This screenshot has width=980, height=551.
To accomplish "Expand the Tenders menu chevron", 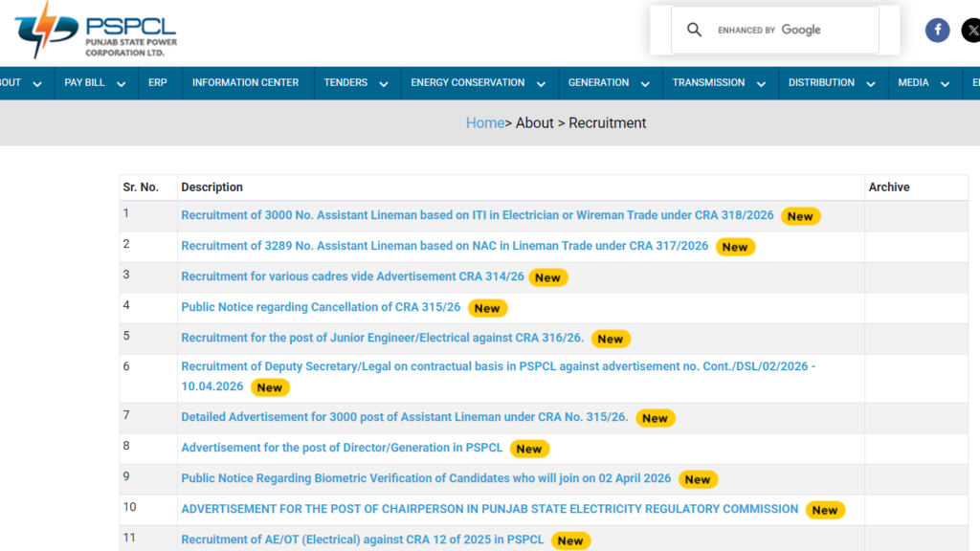I will point(384,84).
